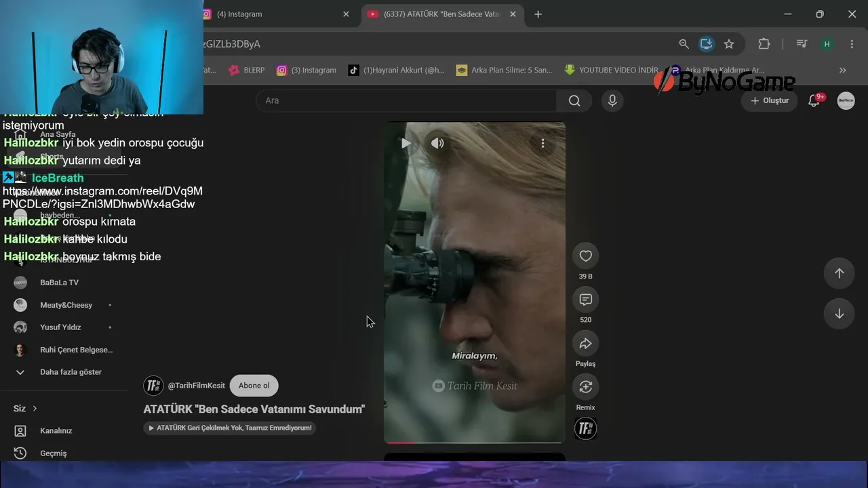Expand the Siz section chevron
868x488 pixels.
coord(35,409)
